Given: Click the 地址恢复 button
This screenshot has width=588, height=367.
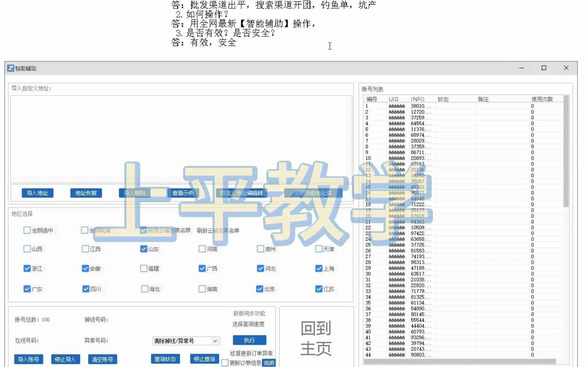Looking at the screenshot, I should [86, 193].
